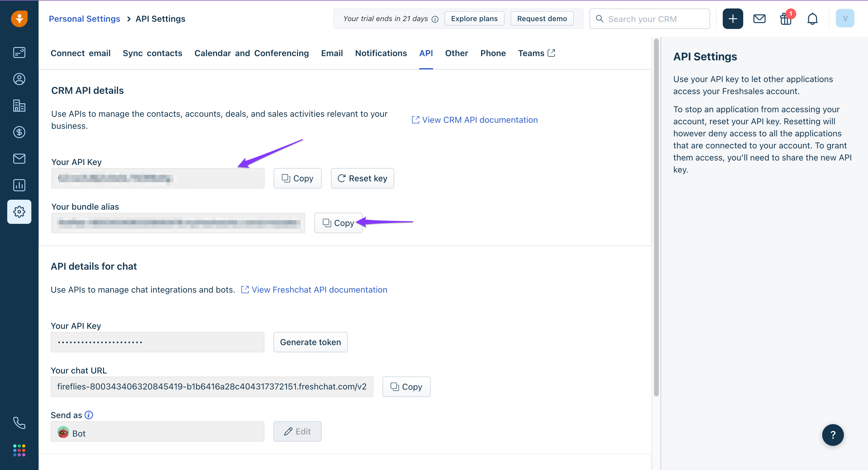Open the Teams external link tab
The height and width of the screenshot is (470, 868).
pyautogui.click(x=536, y=53)
